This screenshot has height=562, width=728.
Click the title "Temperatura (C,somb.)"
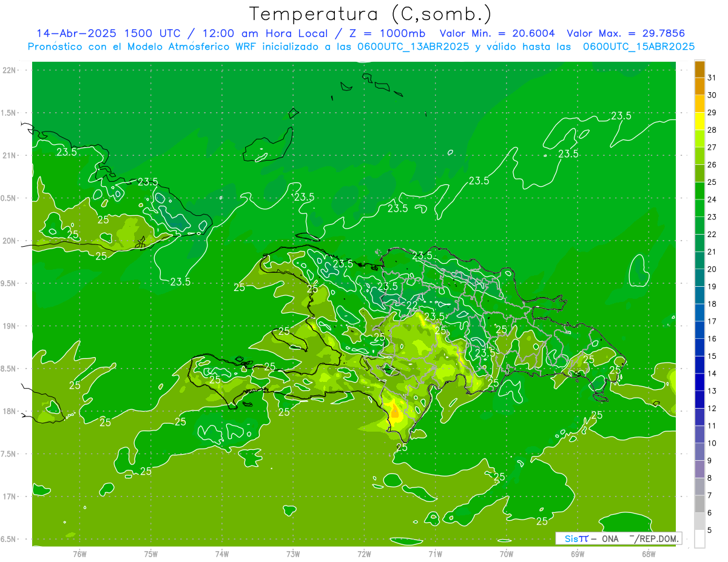click(371, 15)
